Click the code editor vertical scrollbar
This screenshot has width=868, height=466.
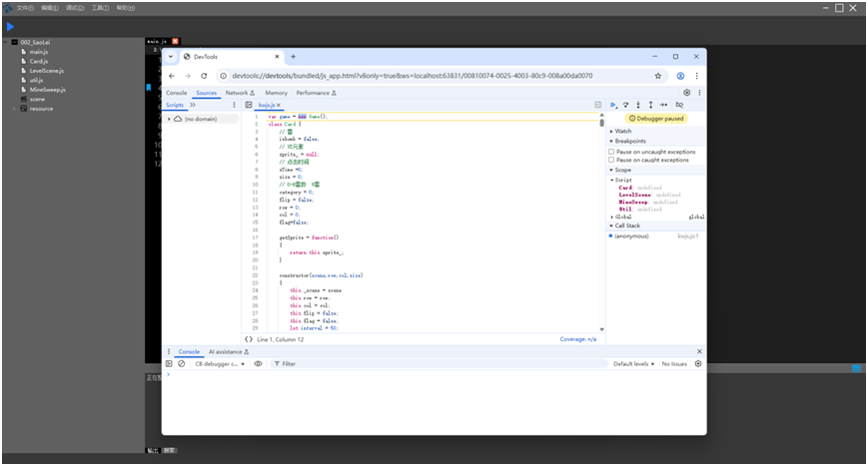coord(601,123)
